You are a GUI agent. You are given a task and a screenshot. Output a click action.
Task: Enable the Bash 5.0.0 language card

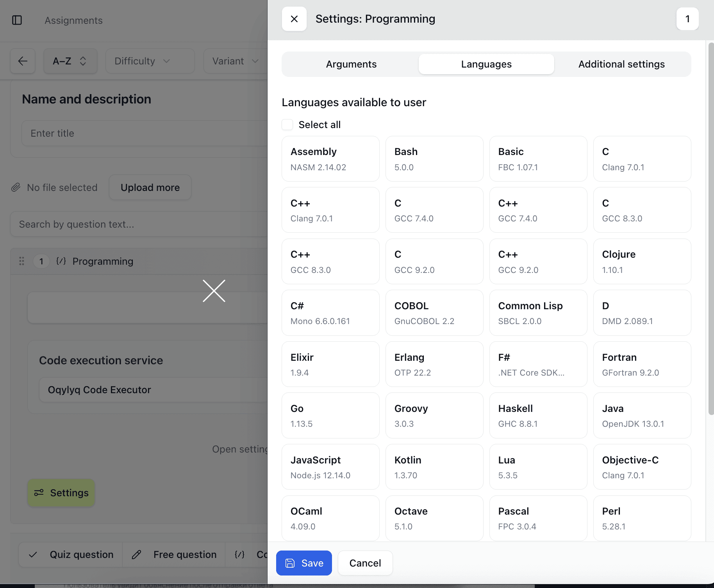(x=434, y=159)
